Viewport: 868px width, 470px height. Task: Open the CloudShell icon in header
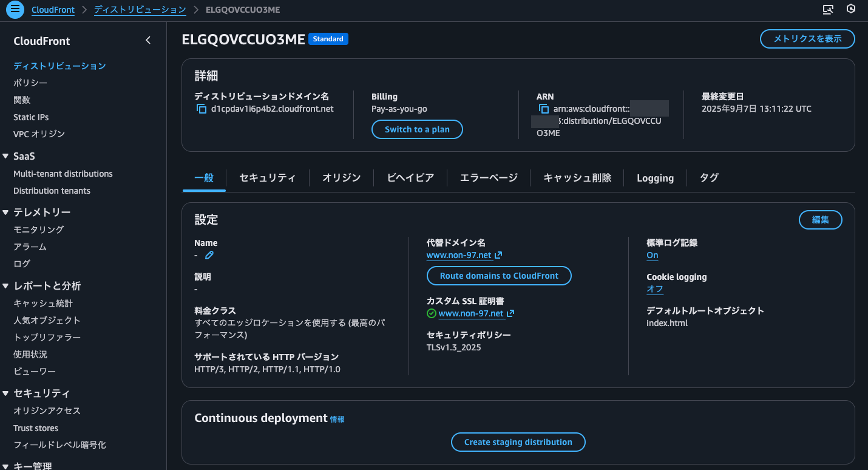click(x=828, y=9)
